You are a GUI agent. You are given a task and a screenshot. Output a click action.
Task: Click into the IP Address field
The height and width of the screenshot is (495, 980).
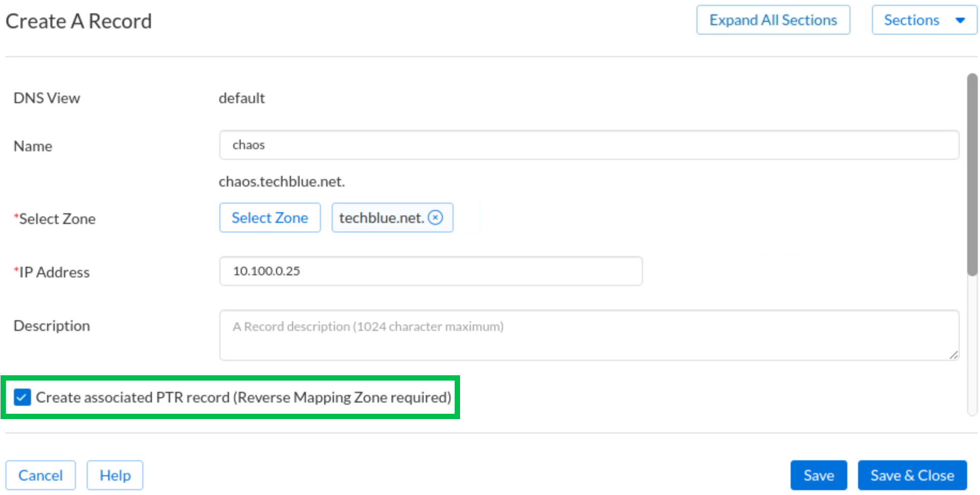coord(431,271)
